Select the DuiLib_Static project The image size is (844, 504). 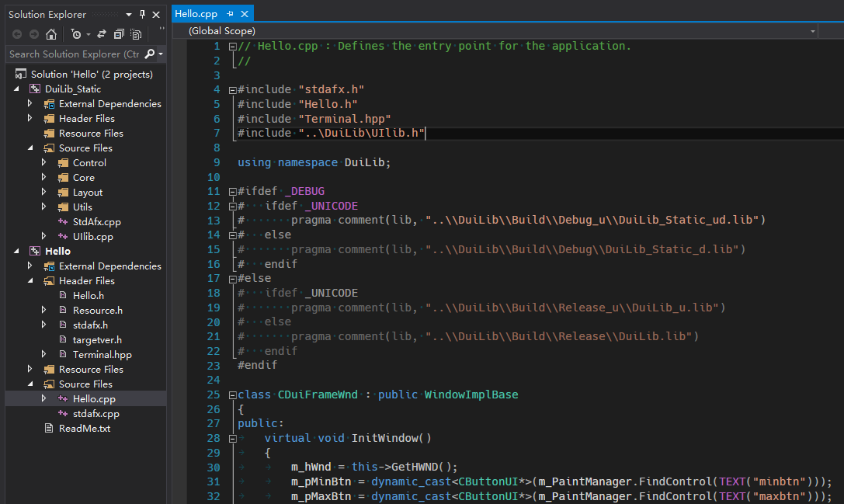(x=73, y=89)
